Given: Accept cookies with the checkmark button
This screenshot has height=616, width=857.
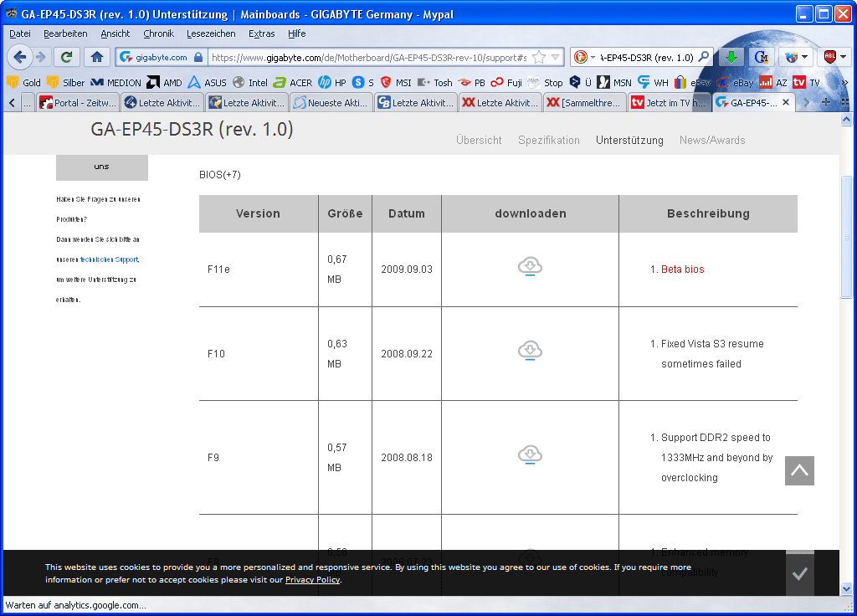Looking at the screenshot, I should 799,574.
